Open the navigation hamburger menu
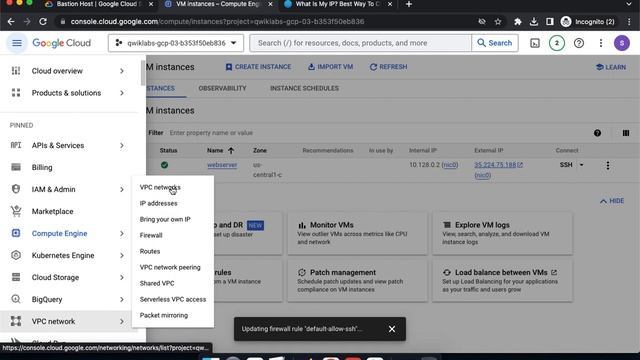The image size is (640, 360). (x=17, y=43)
